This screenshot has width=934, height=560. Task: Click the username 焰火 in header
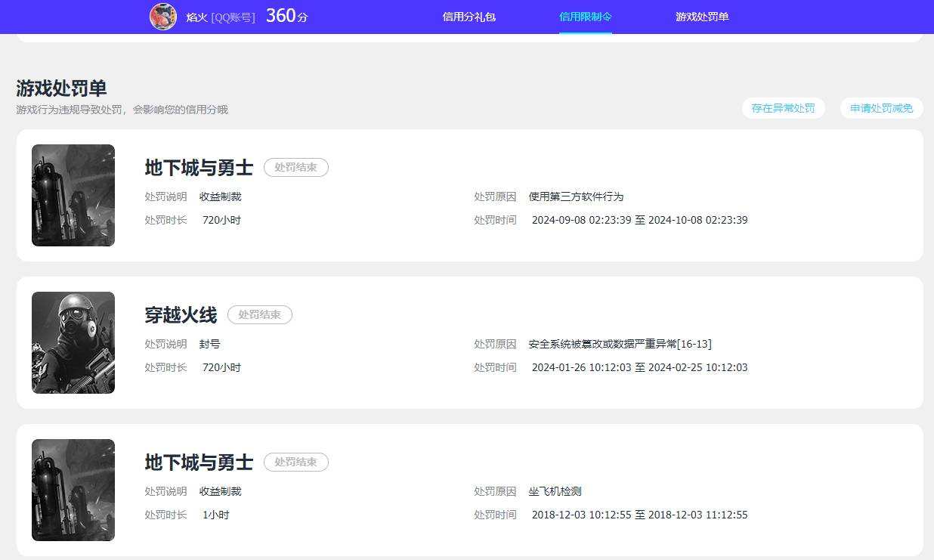click(196, 17)
